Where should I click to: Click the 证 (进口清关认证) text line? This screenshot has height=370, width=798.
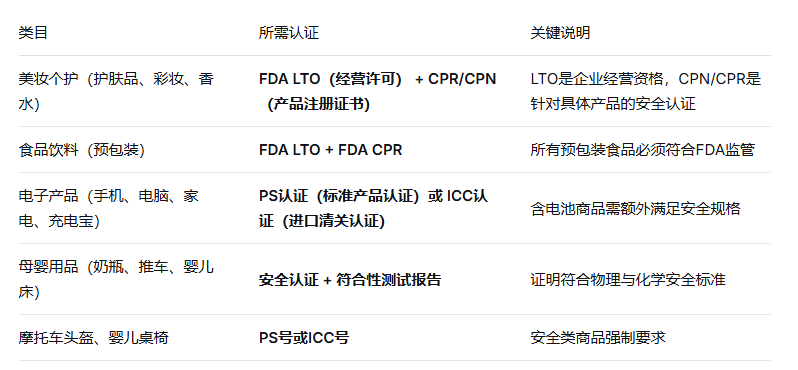tap(322, 221)
